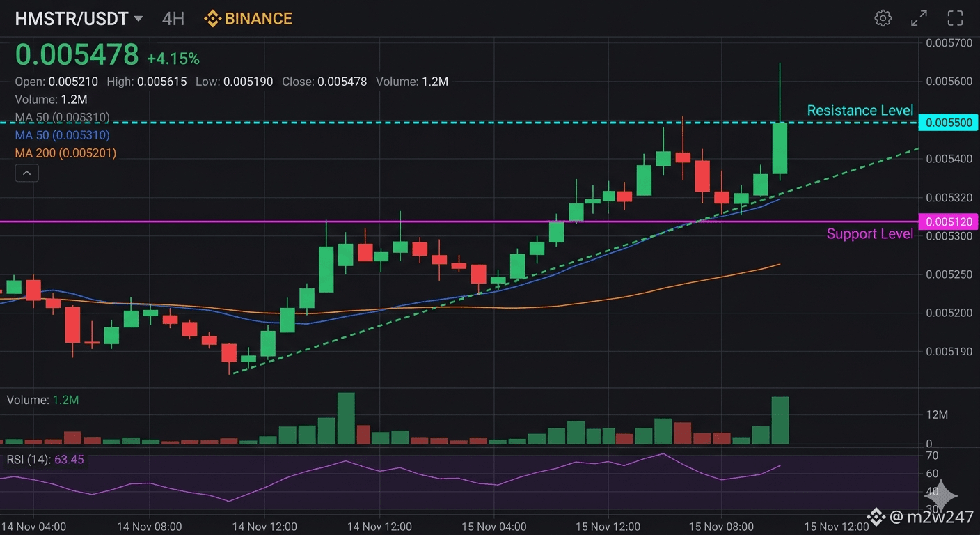Click the +4.15% change value
This screenshot has width=980, height=535.
pyautogui.click(x=173, y=59)
